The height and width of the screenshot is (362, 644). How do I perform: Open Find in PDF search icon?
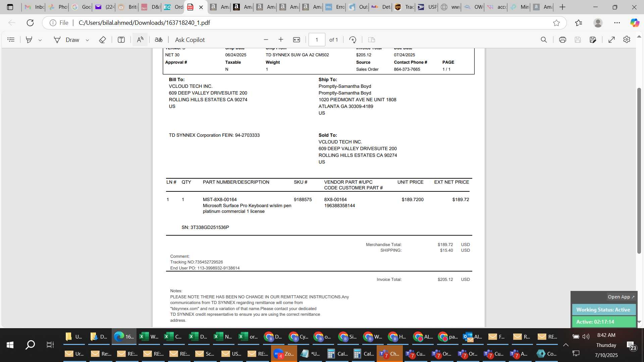click(x=544, y=40)
